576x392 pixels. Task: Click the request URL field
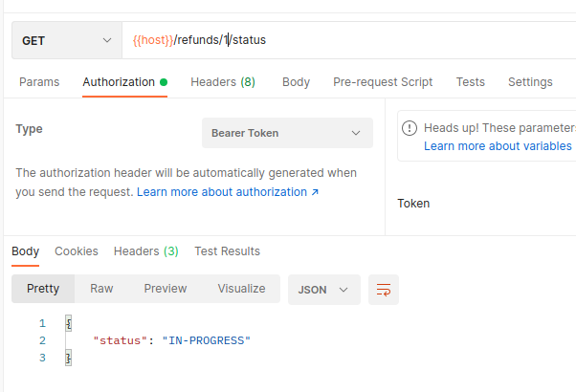349,40
